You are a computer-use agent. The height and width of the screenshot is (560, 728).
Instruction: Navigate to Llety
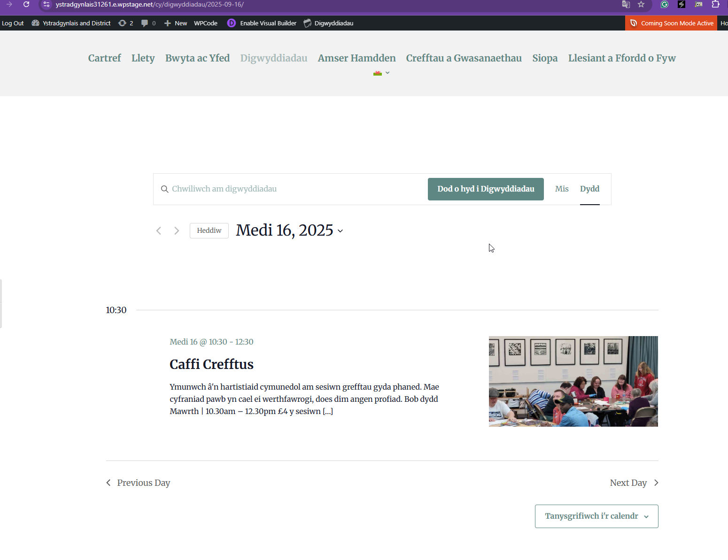(143, 58)
